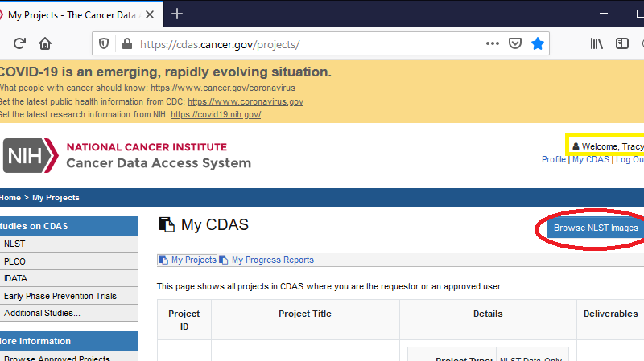Switch to My Progress Reports tab
Viewport: 644px width, 361px height.
266,260
